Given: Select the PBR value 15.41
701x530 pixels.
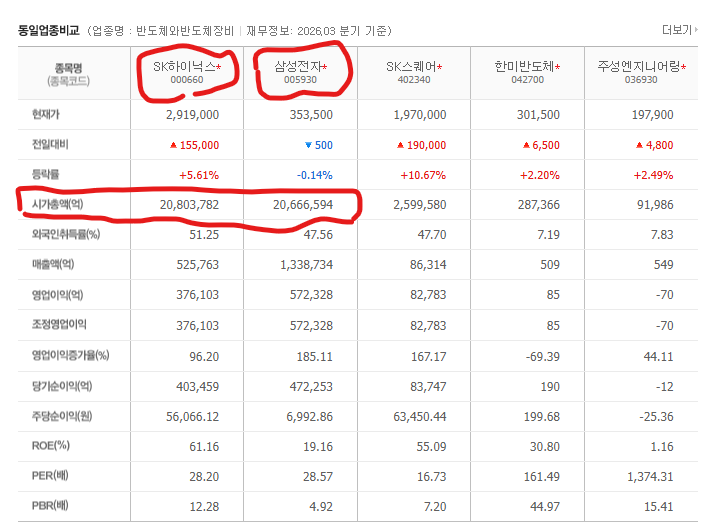Looking at the screenshot, I should click(x=659, y=507).
